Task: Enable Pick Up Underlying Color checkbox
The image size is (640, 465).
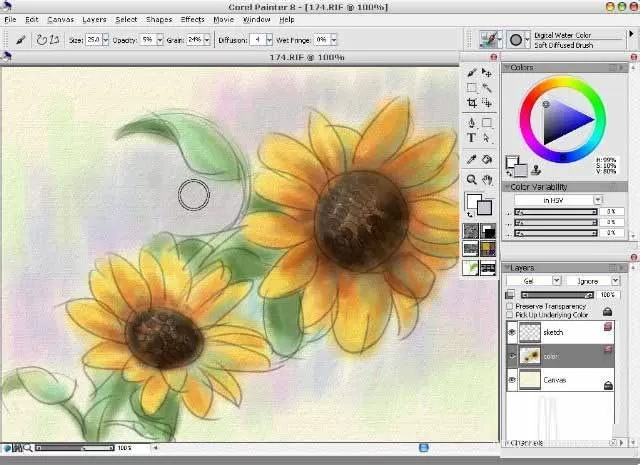Action: (x=509, y=315)
